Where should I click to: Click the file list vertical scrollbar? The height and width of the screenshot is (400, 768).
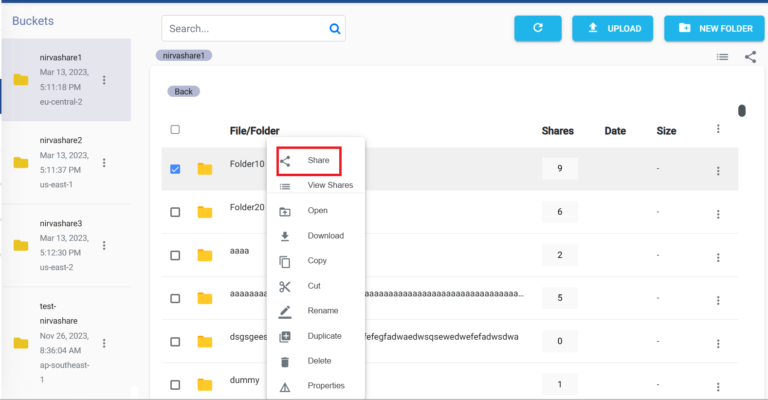[741, 111]
